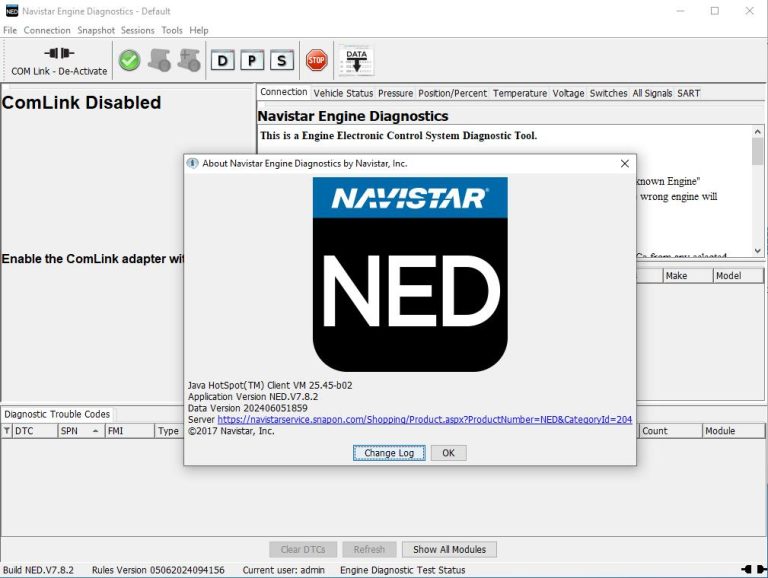Switch to the Position/Percent tab

[x=453, y=93]
